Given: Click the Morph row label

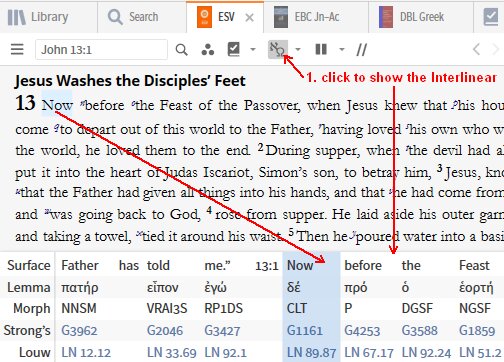Looking at the screenshot, I should [32, 308].
